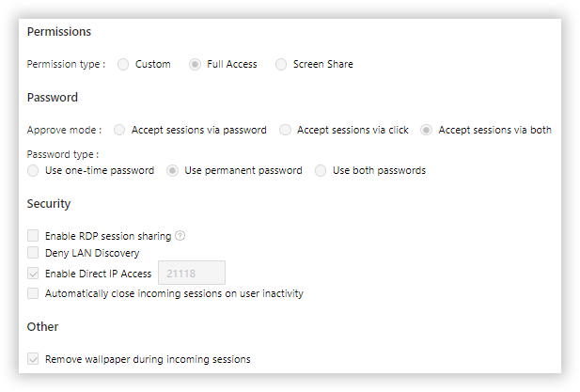
Task: Toggle Enable Direct IP Access checkbox
Action: click(x=34, y=274)
